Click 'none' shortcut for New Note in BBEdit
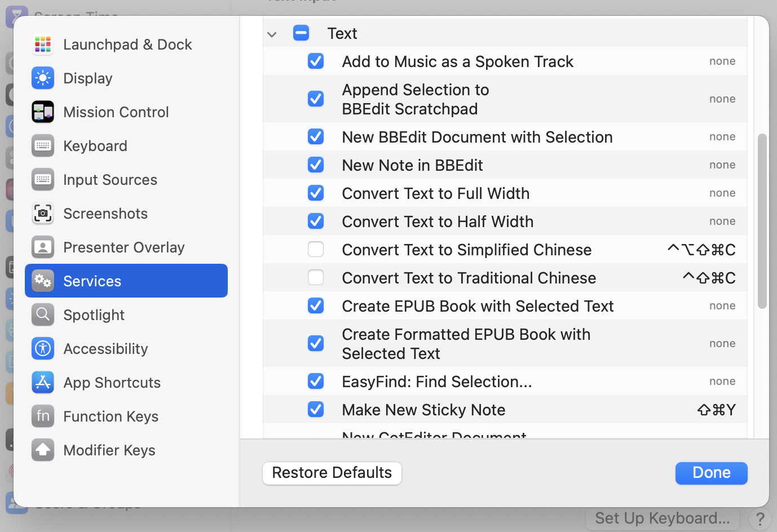The image size is (777, 532). pos(722,165)
